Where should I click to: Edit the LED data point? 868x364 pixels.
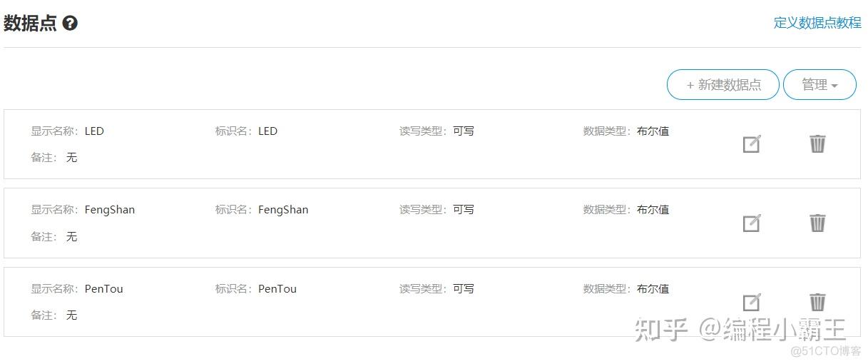pyautogui.click(x=751, y=144)
